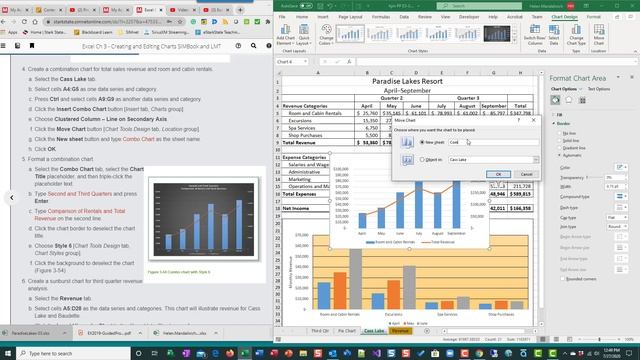Open the File tab
Screen dimensions: 640x360
[282, 17]
